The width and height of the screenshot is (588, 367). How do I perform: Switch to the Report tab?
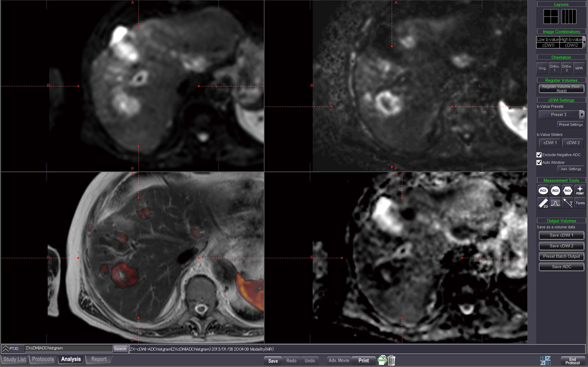pos(99,359)
